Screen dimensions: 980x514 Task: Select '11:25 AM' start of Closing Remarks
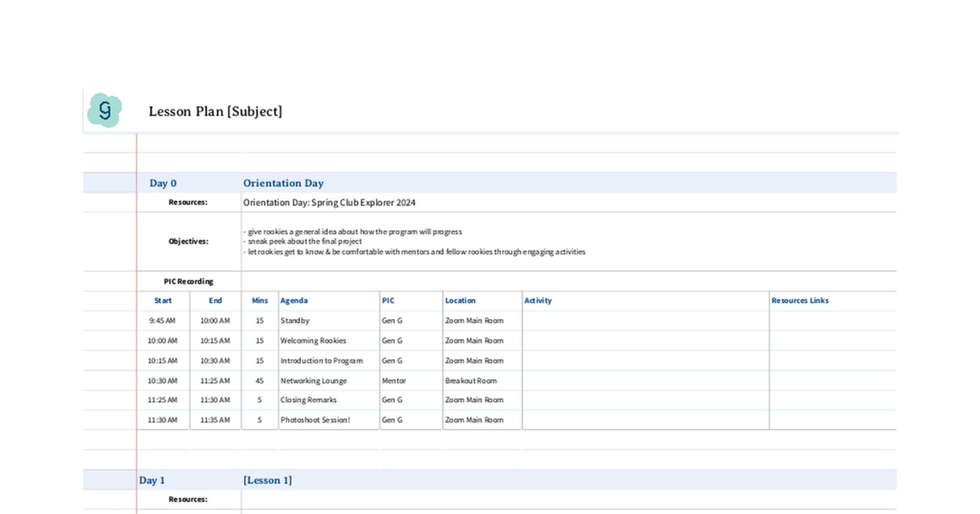162,400
